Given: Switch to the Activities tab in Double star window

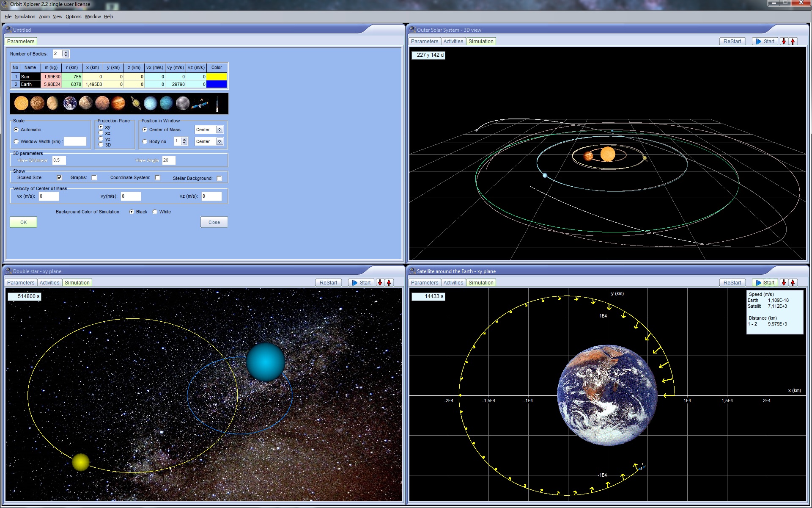Looking at the screenshot, I should 49,282.
